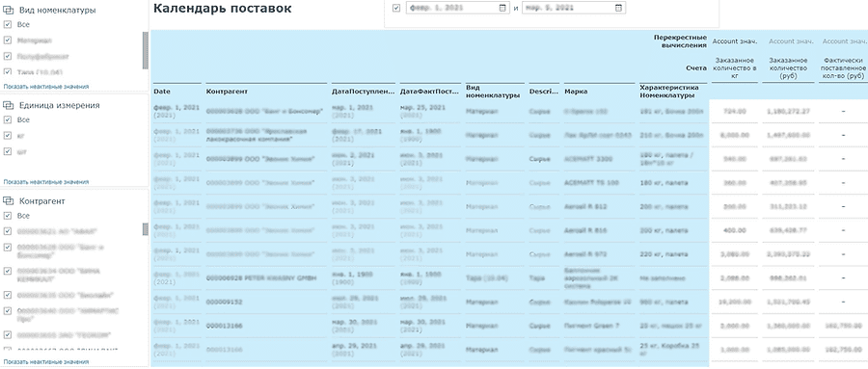Open the calendar picker for end date
Image resolution: width=868 pixels, height=369 pixels.
point(618,9)
